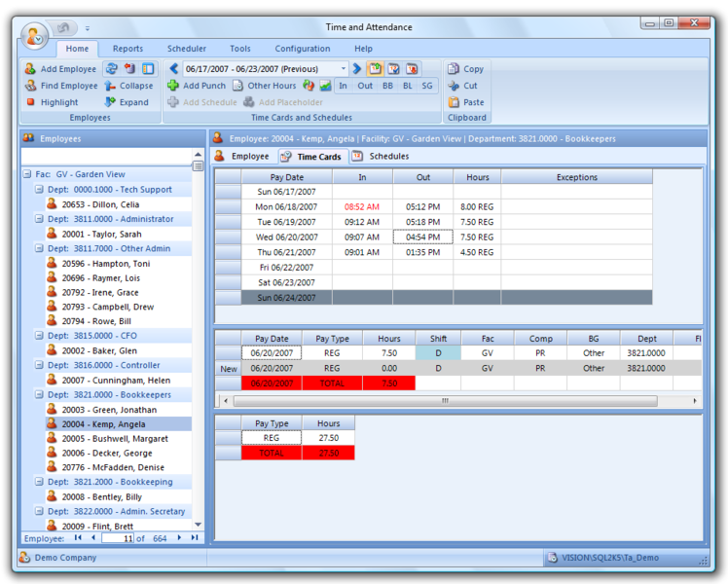Toggle the SG punch type button
This screenshot has width=728, height=584.
pyautogui.click(x=427, y=86)
